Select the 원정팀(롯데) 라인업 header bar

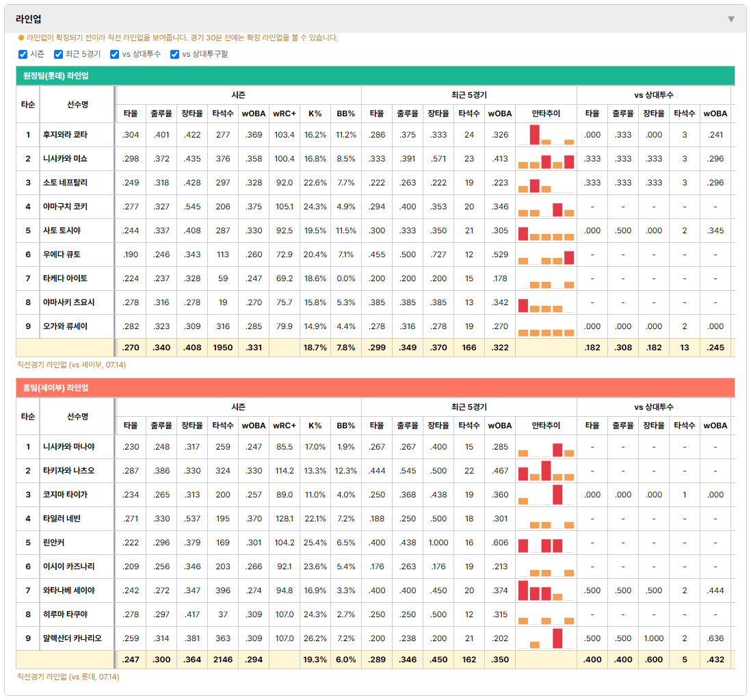tap(375, 76)
